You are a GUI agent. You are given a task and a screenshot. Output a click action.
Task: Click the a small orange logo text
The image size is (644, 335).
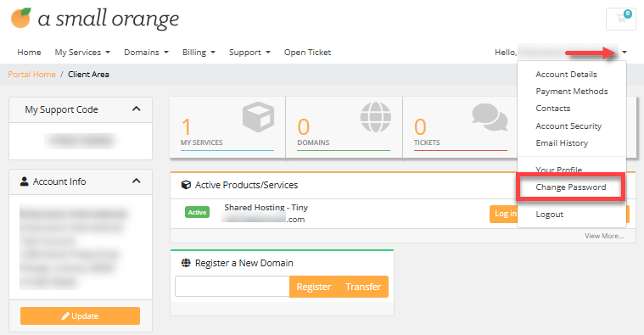click(x=109, y=19)
